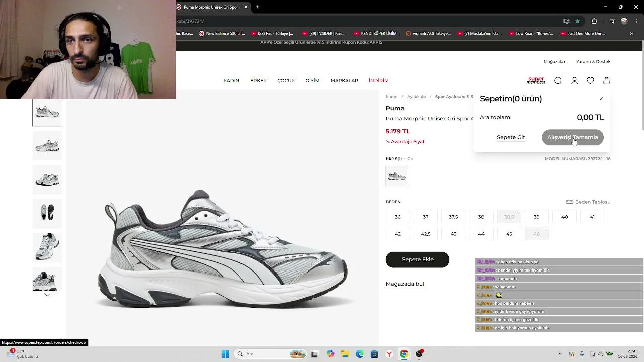644x362 pixels.
Task: Open the Windows Start menu
Action: 225,354
